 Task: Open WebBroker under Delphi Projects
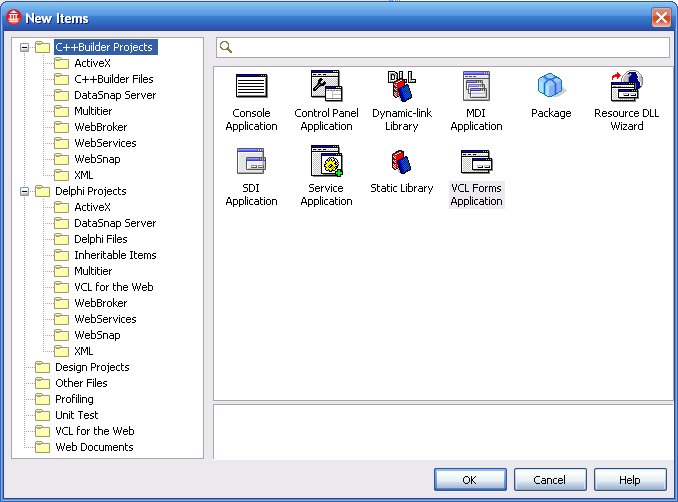[x=101, y=303]
